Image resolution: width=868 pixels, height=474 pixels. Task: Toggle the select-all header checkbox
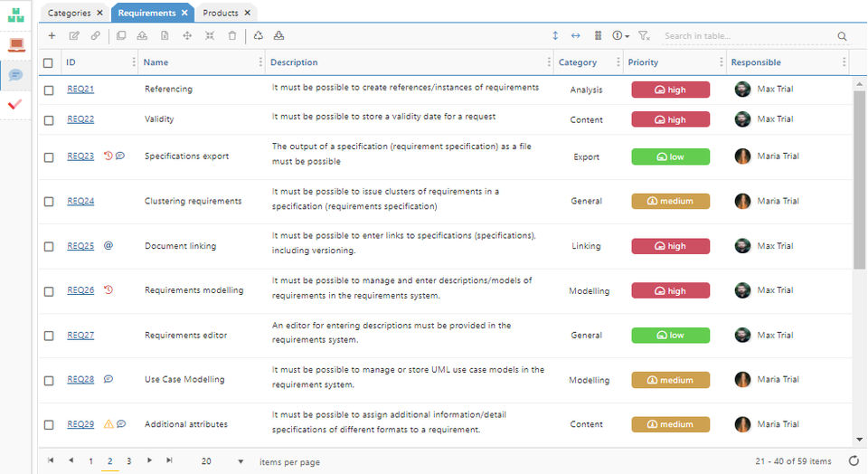(49, 62)
